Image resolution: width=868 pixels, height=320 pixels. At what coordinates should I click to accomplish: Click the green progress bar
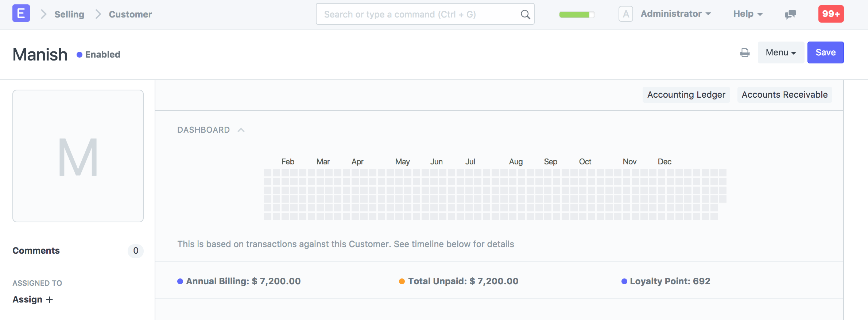coord(577,15)
